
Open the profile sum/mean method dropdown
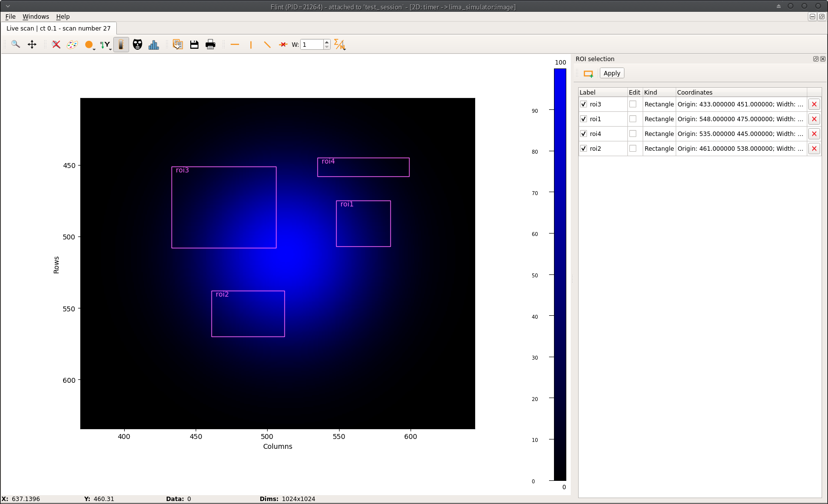point(340,45)
